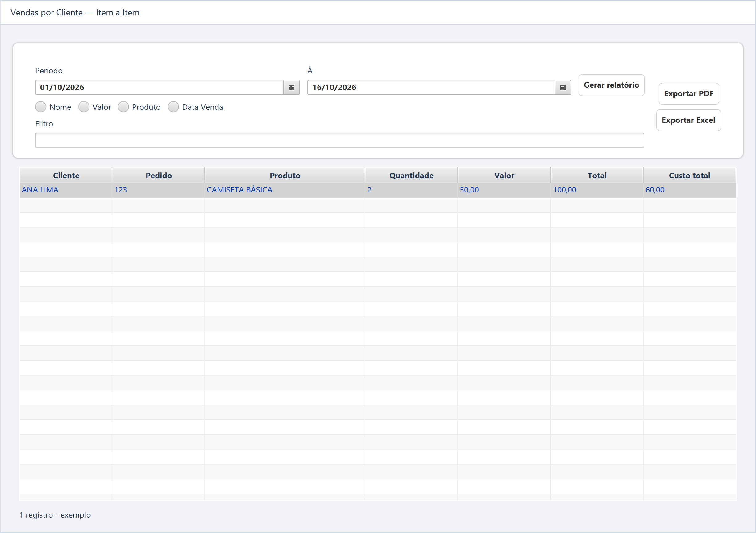Click the total cell 100,00

tap(597, 190)
